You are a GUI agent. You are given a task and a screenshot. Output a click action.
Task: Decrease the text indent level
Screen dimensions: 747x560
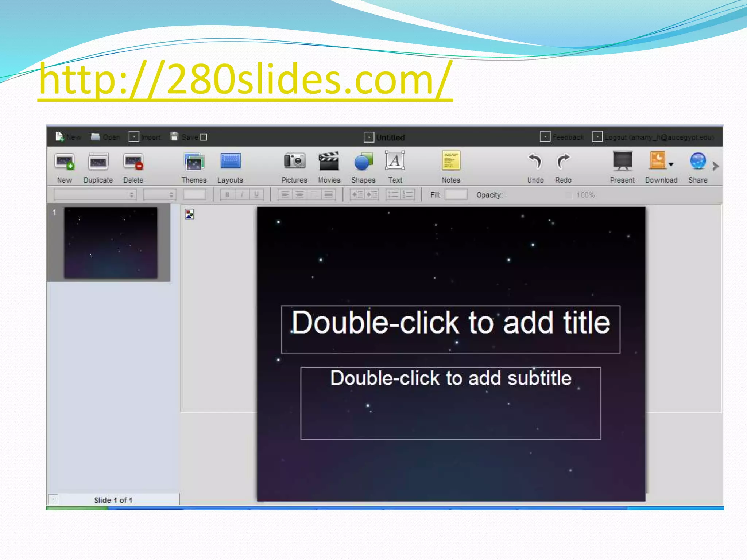point(357,195)
